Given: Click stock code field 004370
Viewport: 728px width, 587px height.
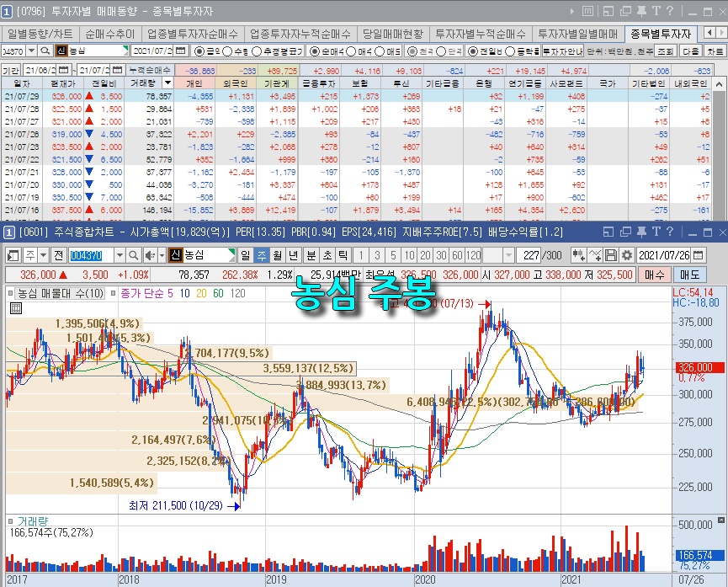Looking at the screenshot, I should pyautogui.click(x=92, y=255).
